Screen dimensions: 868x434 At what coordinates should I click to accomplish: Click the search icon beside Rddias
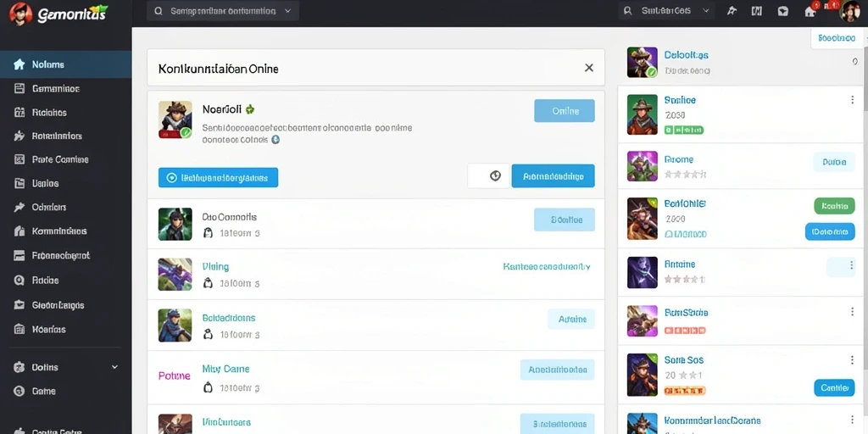tap(19, 280)
